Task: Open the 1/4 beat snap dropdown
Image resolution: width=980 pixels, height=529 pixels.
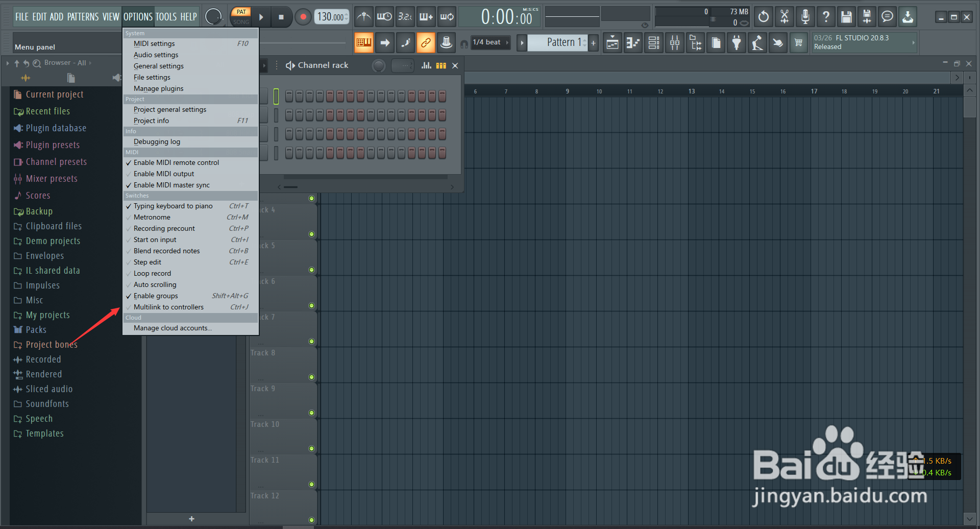Action: [x=489, y=42]
